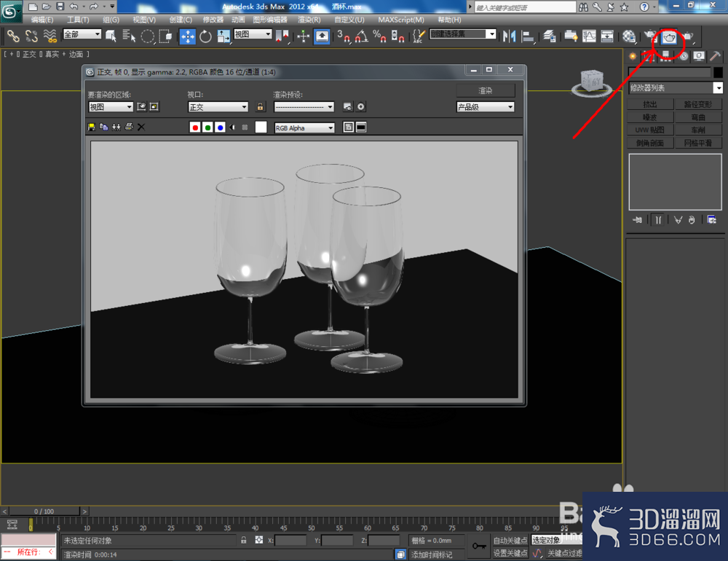Click Edit Named Selection Sets icon
Image resolution: width=728 pixels, height=561 pixels.
419,36
